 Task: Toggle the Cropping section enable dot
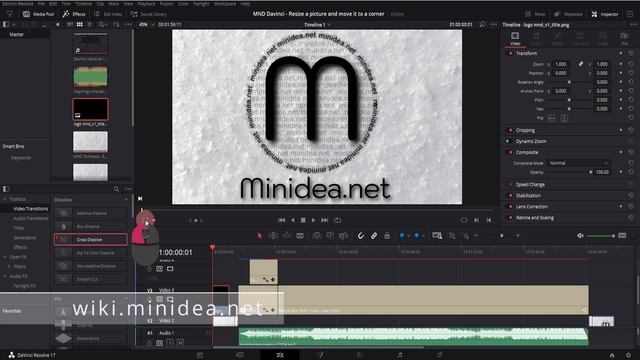(510, 130)
